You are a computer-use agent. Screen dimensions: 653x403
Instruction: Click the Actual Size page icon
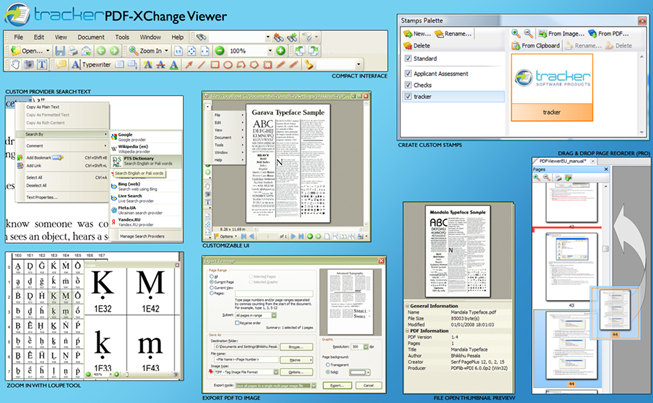pos(178,51)
